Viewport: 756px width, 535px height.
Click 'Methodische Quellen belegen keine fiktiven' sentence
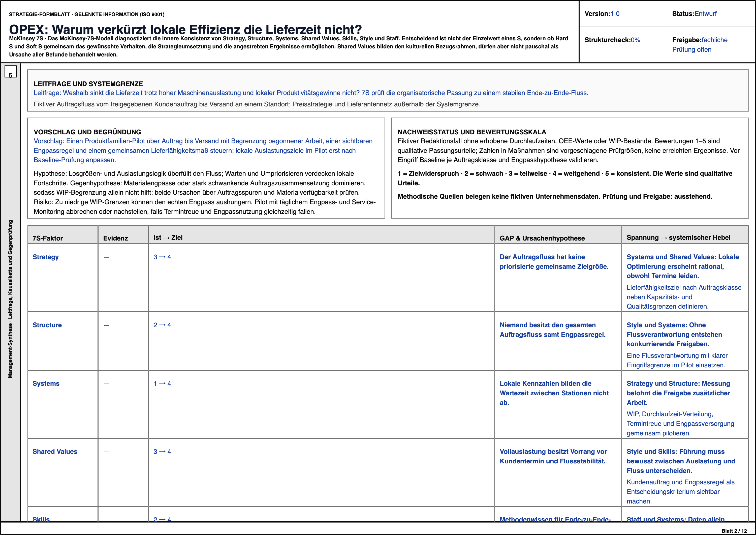pos(555,196)
